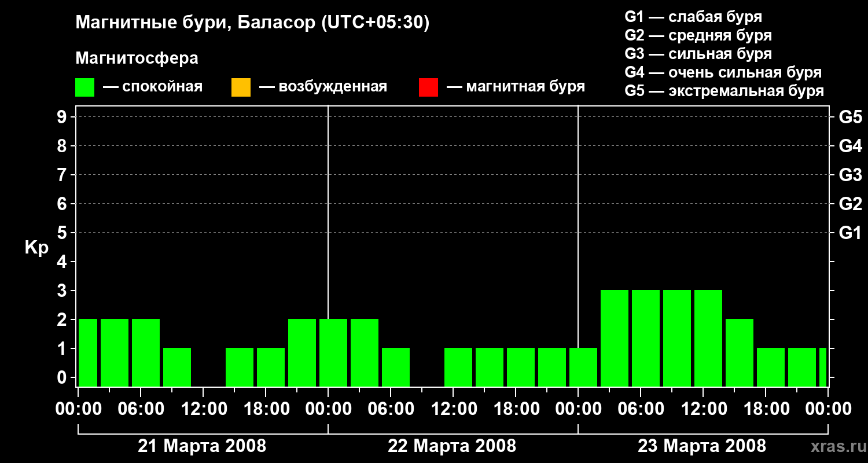Click the 'G2 — средняя буря' legend line
Screen dimensions: 868x463
(x=698, y=35)
